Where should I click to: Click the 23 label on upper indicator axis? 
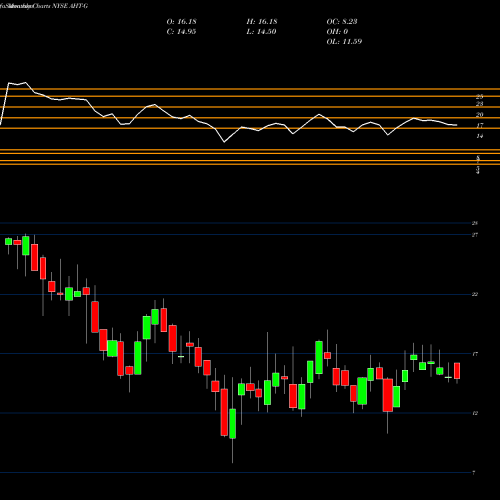click(480, 104)
